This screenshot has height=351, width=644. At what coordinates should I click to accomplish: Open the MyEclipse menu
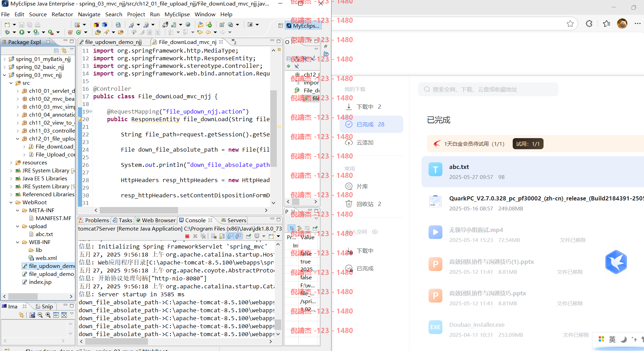coord(177,14)
